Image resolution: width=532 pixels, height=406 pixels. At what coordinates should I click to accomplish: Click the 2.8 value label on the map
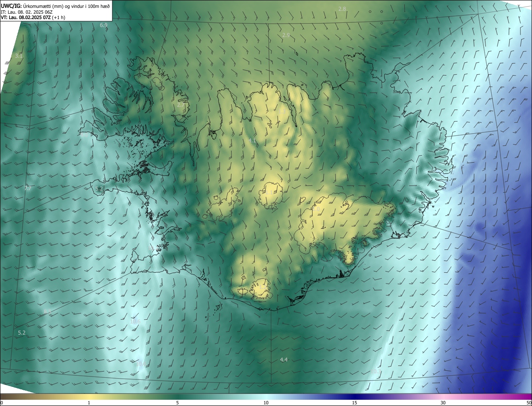pyautogui.click(x=342, y=9)
